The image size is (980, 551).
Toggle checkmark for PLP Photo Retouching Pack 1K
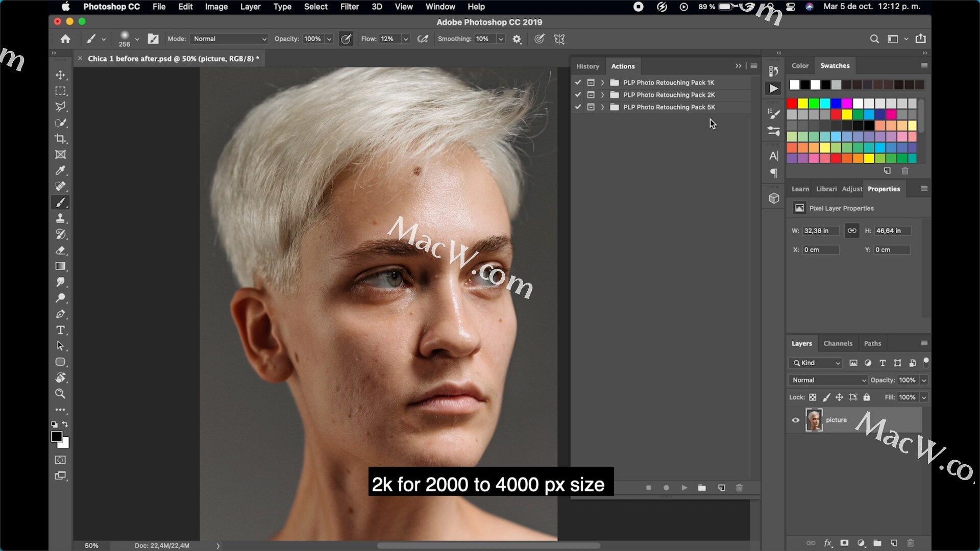[578, 83]
